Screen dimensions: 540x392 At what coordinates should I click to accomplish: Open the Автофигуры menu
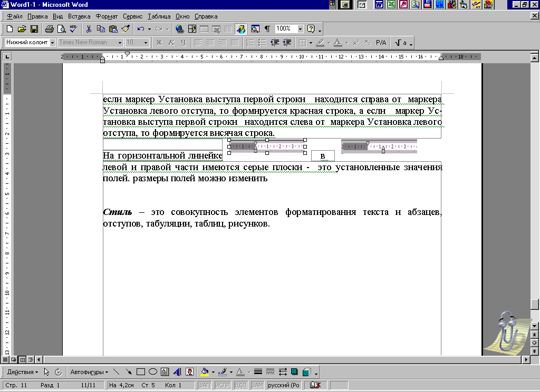pyautogui.click(x=89, y=372)
